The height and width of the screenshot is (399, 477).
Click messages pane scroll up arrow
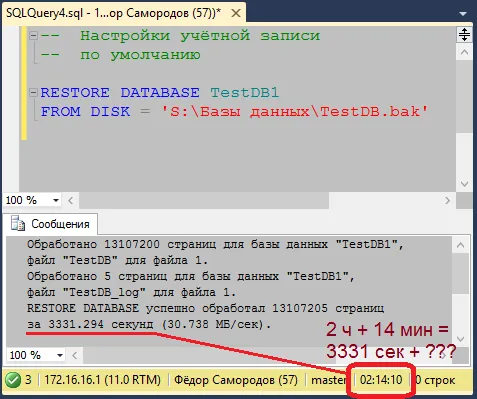460,245
